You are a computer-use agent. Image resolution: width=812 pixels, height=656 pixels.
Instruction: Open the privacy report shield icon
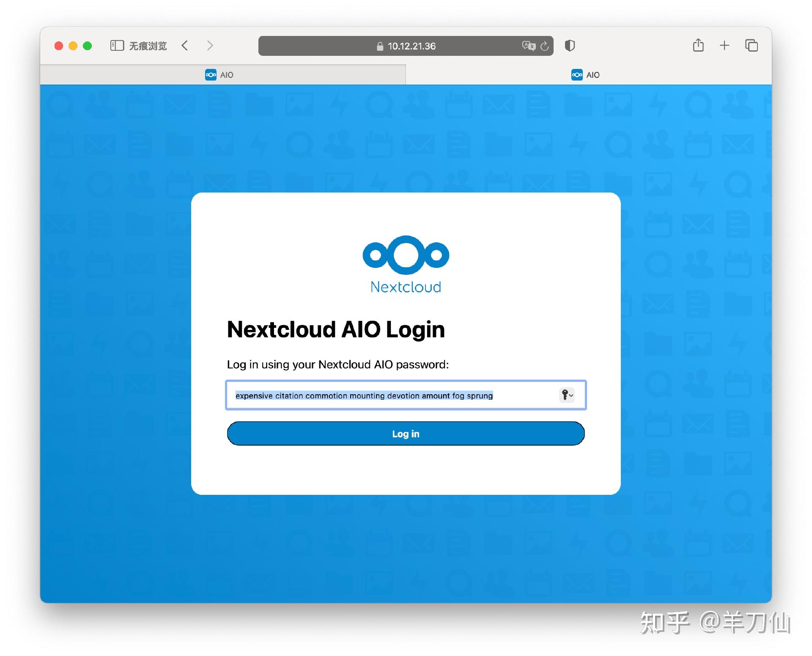click(x=570, y=46)
